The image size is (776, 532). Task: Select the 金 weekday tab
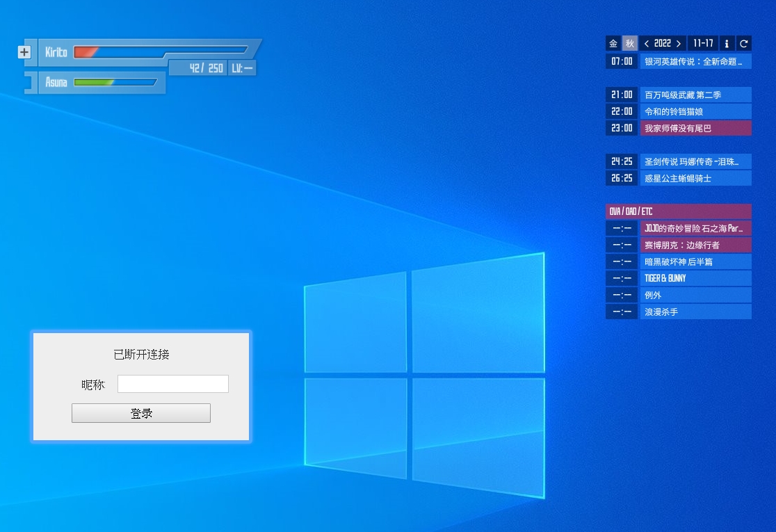click(x=613, y=44)
